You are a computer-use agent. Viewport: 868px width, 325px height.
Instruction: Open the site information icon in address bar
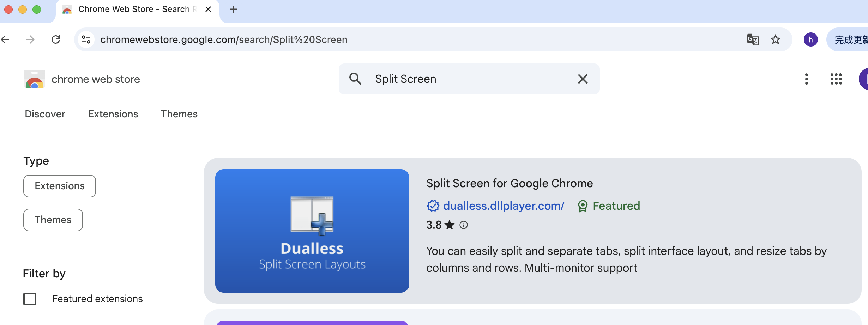pyautogui.click(x=86, y=39)
